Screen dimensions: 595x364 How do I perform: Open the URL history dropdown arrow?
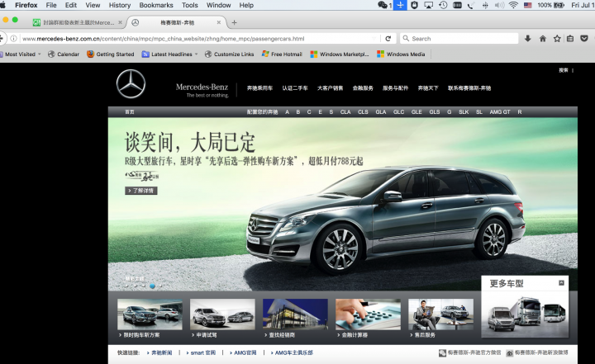click(374, 39)
